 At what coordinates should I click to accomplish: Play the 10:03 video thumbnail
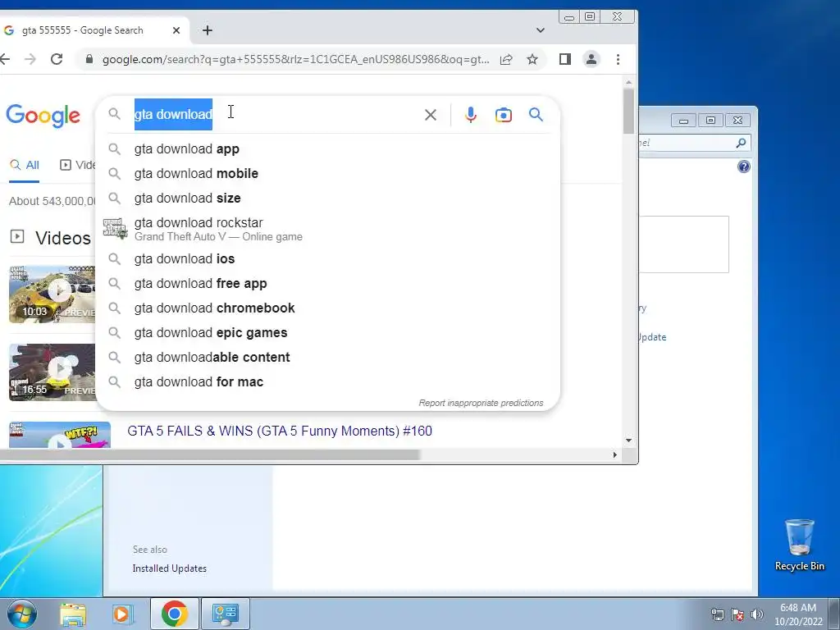pyautogui.click(x=52, y=294)
